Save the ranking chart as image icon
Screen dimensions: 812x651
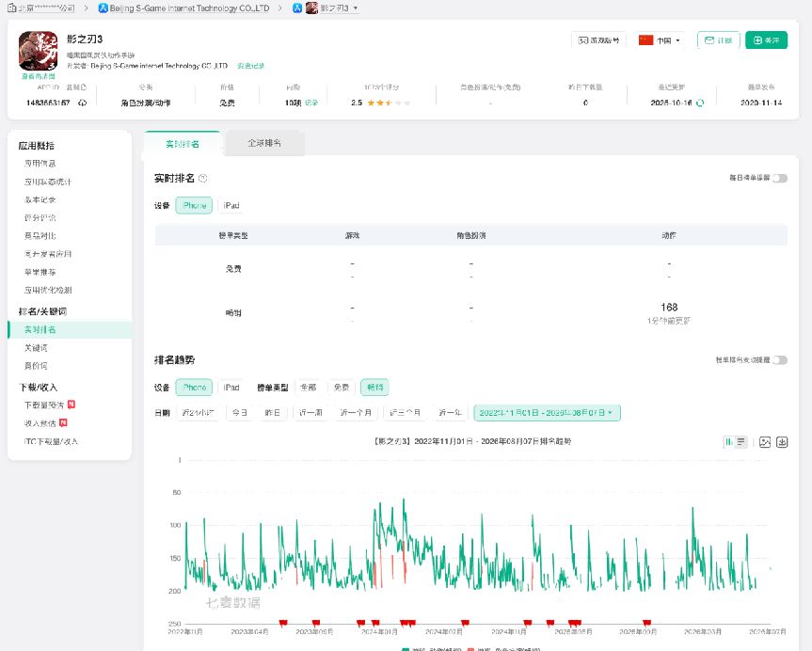tap(765, 442)
